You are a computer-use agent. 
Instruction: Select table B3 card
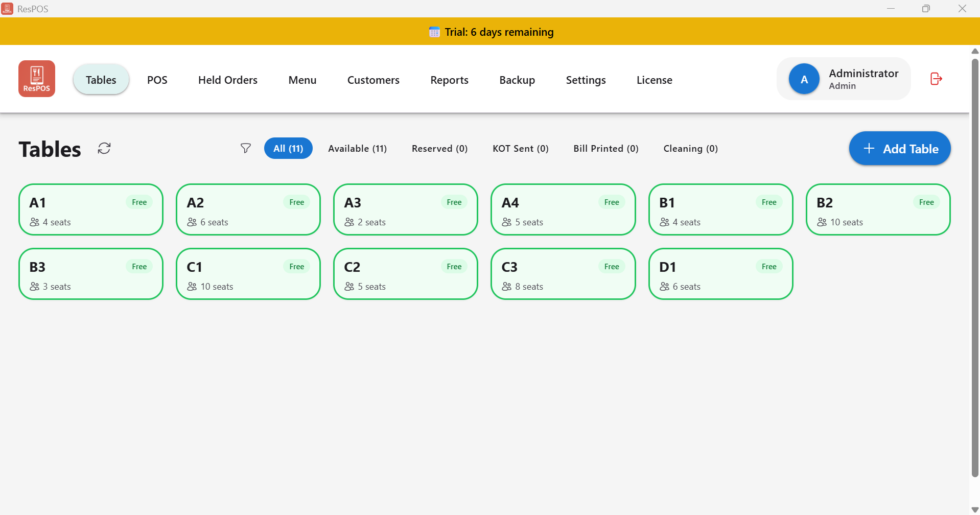click(x=91, y=274)
